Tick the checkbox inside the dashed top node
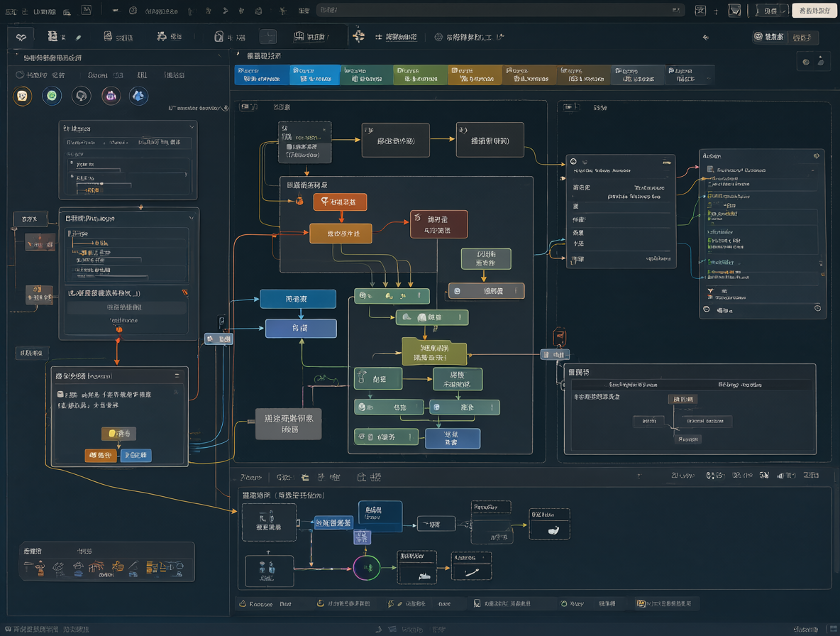This screenshot has width=840, height=636. 289,147
